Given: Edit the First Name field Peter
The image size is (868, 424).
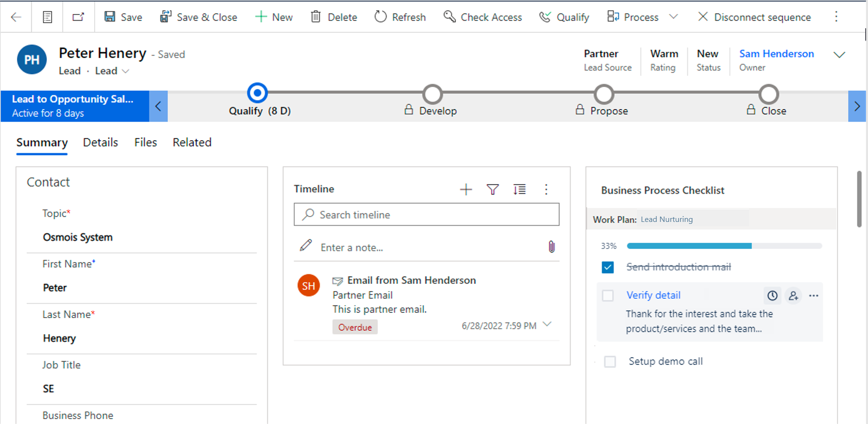Looking at the screenshot, I should tap(142, 288).
